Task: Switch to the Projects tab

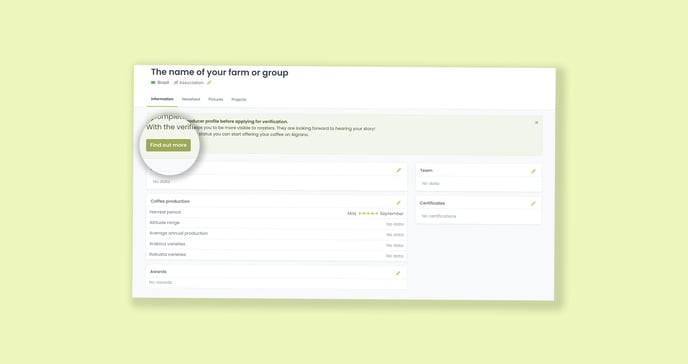Action: point(239,100)
